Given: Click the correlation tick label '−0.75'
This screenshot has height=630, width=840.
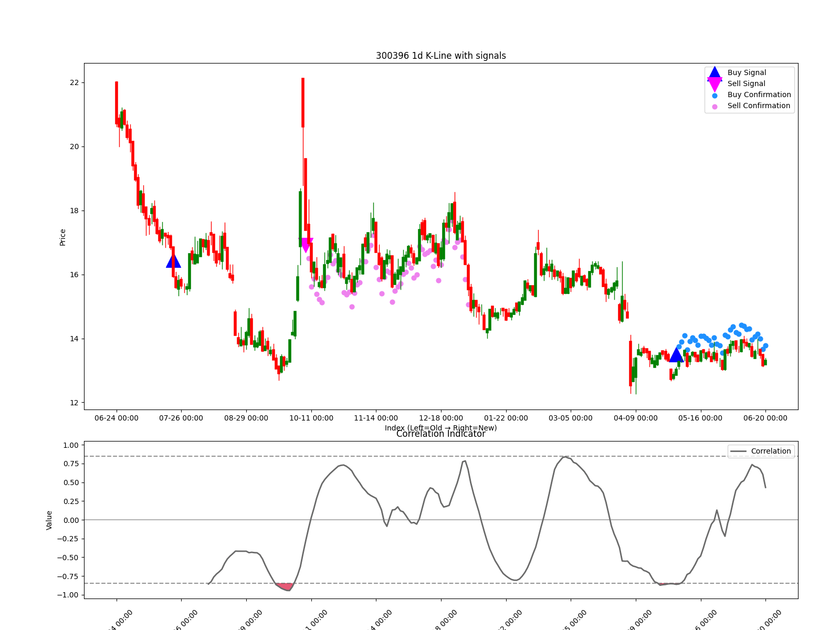Looking at the screenshot, I should click(x=67, y=576).
